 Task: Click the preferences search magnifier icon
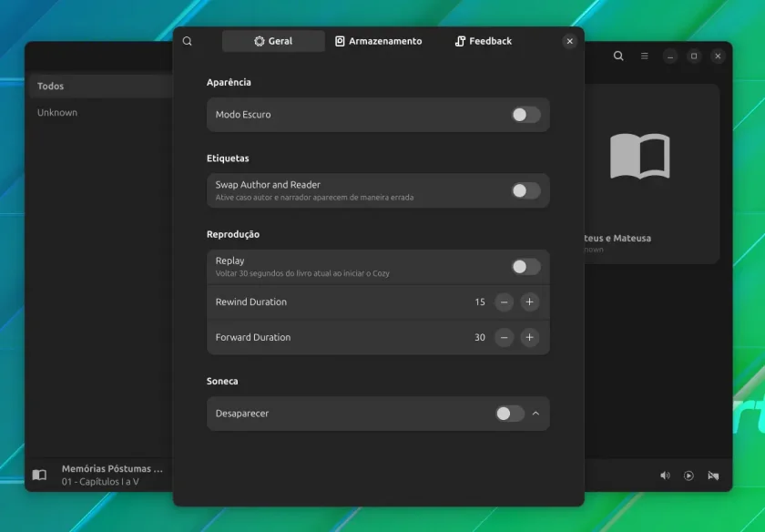point(188,41)
